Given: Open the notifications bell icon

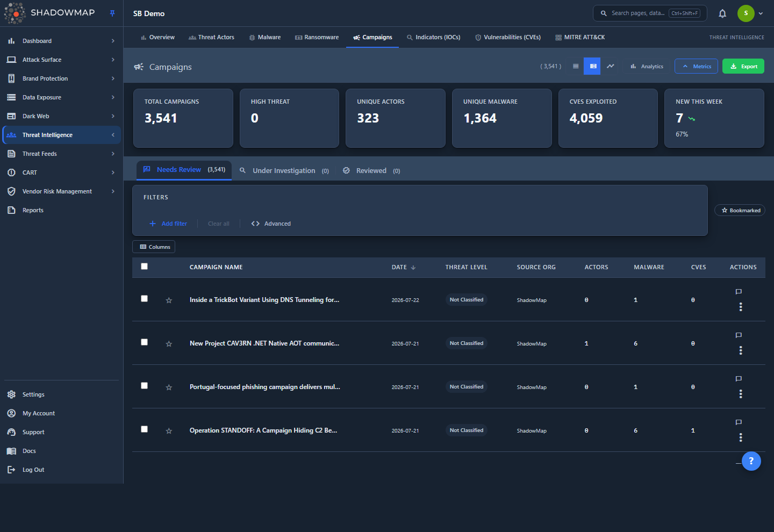Looking at the screenshot, I should click(722, 13).
